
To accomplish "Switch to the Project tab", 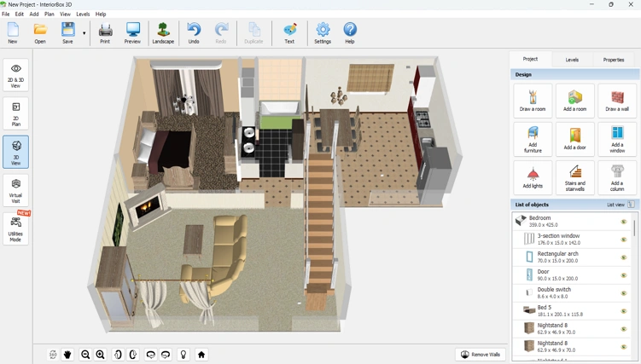I will coord(530,59).
